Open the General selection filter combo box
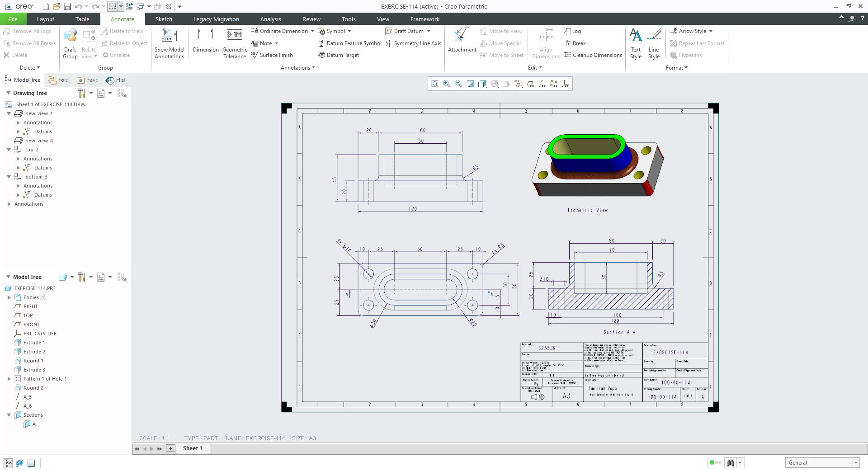This screenshot has height=470, width=868. pos(822,462)
